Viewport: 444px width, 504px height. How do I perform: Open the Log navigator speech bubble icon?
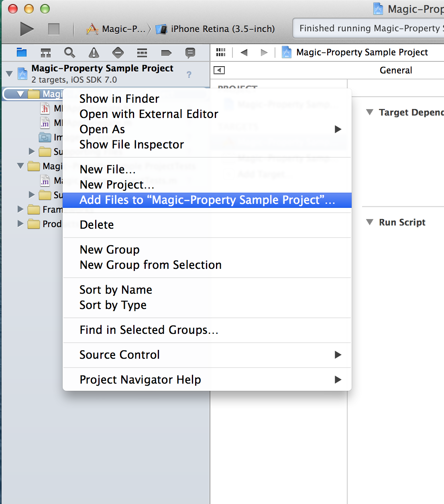(x=190, y=53)
